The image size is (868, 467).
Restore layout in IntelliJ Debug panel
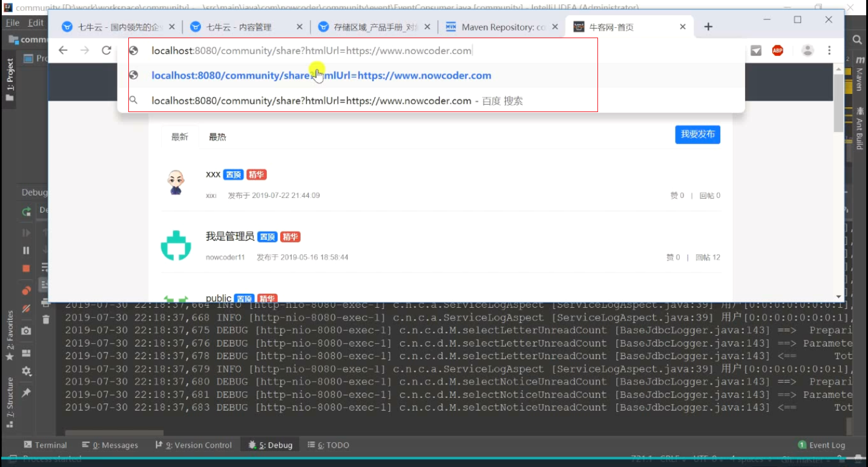click(26, 353)
